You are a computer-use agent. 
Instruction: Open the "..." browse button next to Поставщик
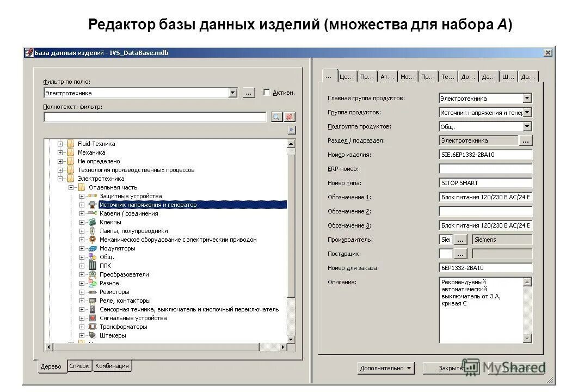[460, 253]
